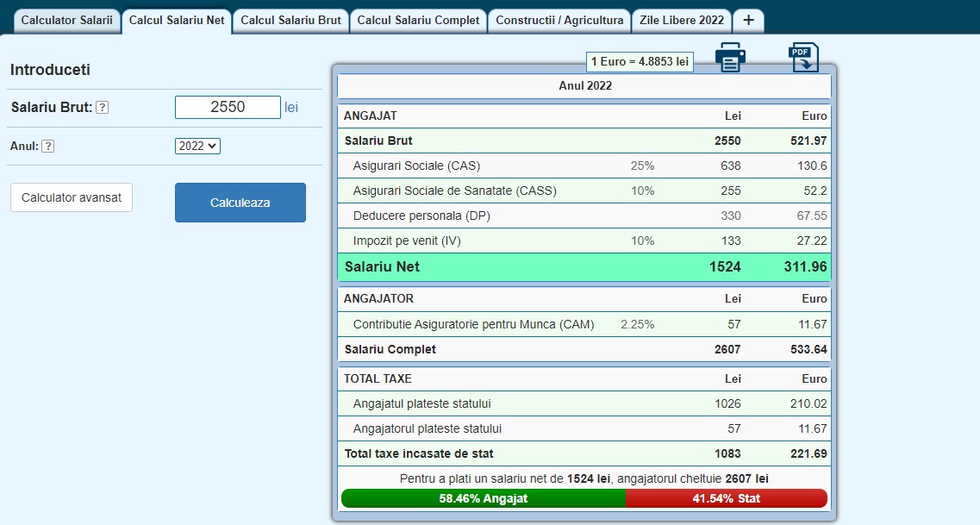Open the Zile Libere 2022 tab
Screen dimensions: 980x525
tap(682, 21)
